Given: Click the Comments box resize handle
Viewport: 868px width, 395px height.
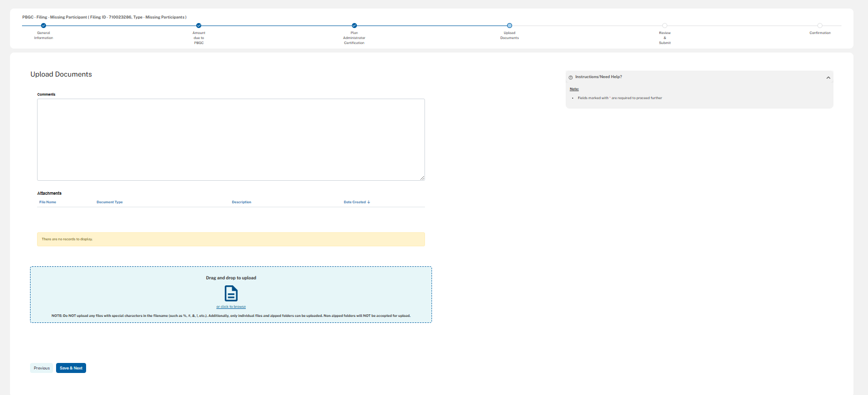Looking at the screenshot, I should pos(422,178).
